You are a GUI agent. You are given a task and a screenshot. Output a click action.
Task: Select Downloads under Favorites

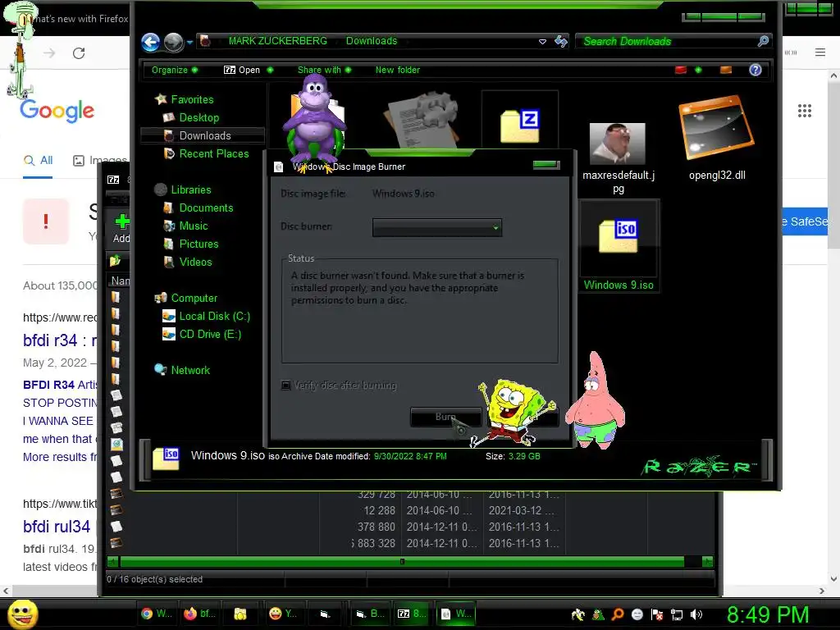(203, 135)
